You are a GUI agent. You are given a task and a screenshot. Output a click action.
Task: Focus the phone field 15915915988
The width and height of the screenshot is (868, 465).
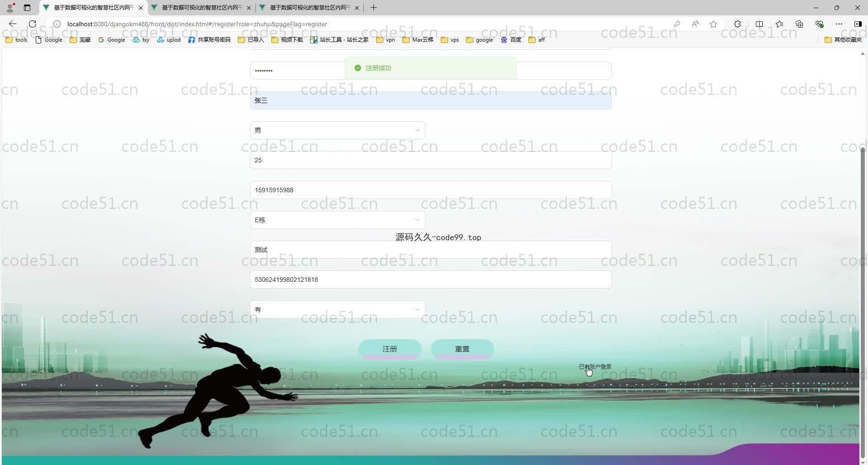(x=430, y=190)
